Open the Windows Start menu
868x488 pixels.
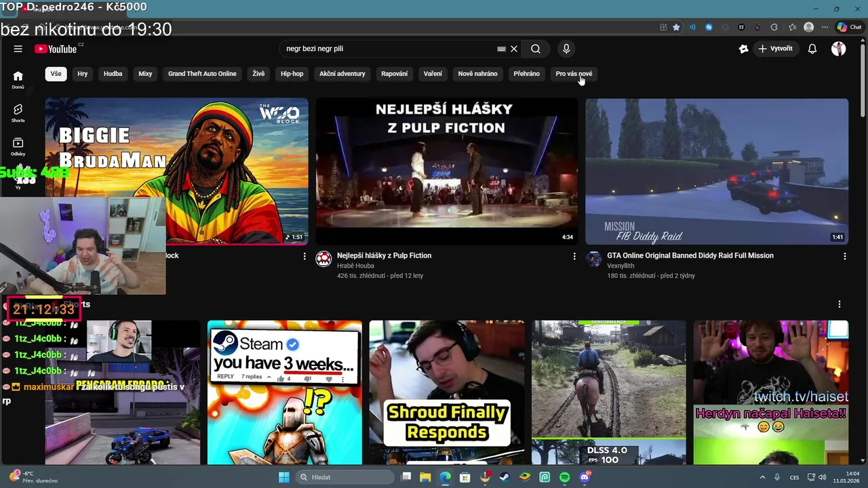point(284,477)
